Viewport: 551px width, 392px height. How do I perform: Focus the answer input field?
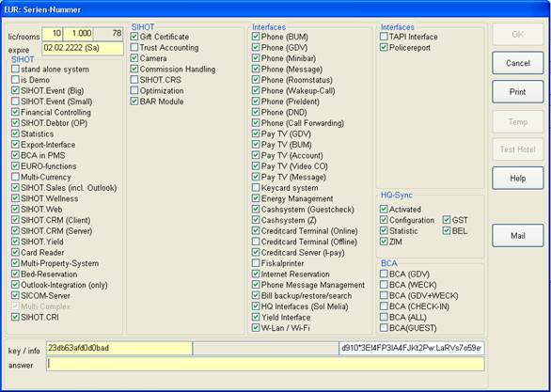[x=265, y=364]
